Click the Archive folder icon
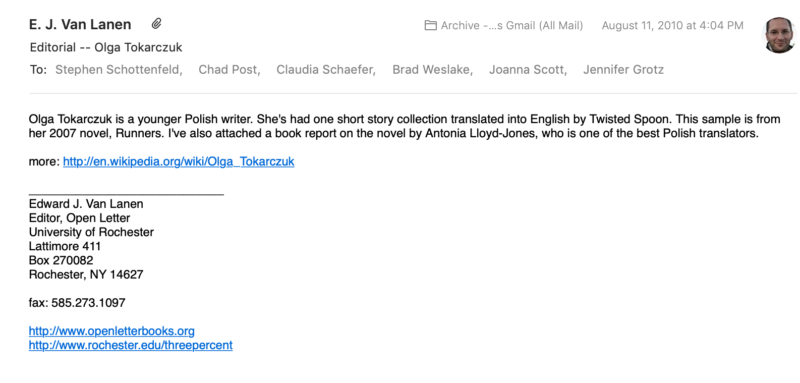Viewport: 800px width, 383px height. point(431,25)
